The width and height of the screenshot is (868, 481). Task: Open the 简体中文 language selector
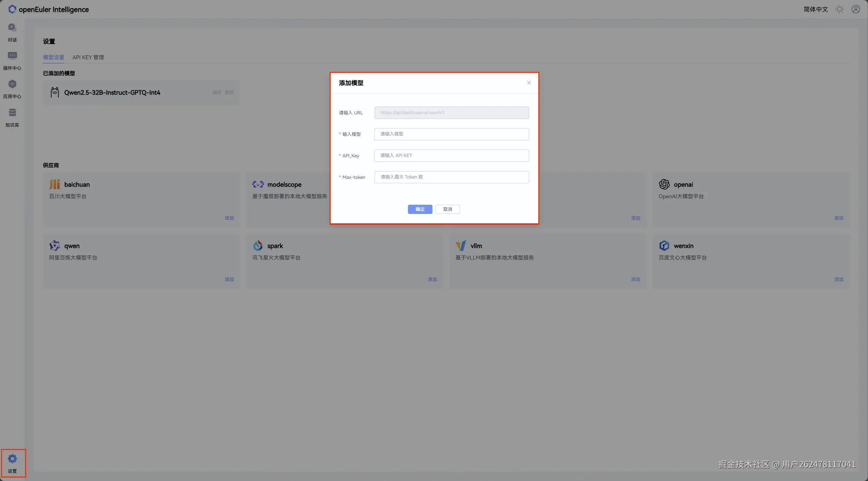coord(816,10)
